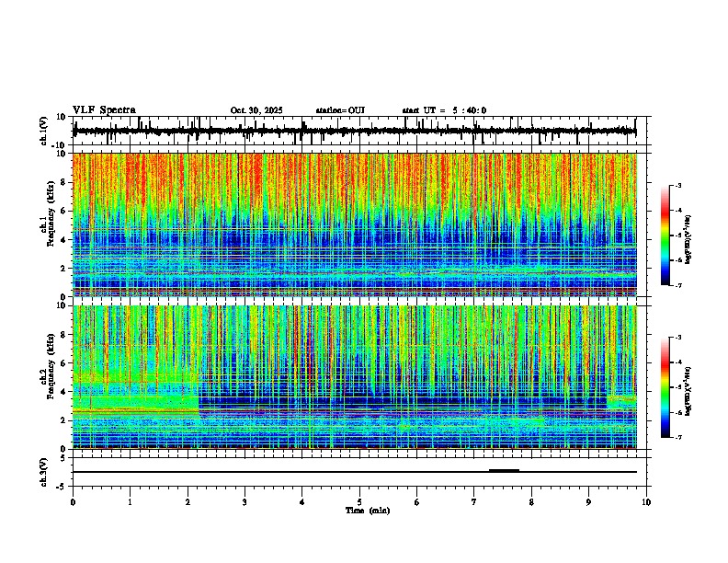Click the ch.1 voltage waveform trace
728x563 pixels.
tap(355, 132)
